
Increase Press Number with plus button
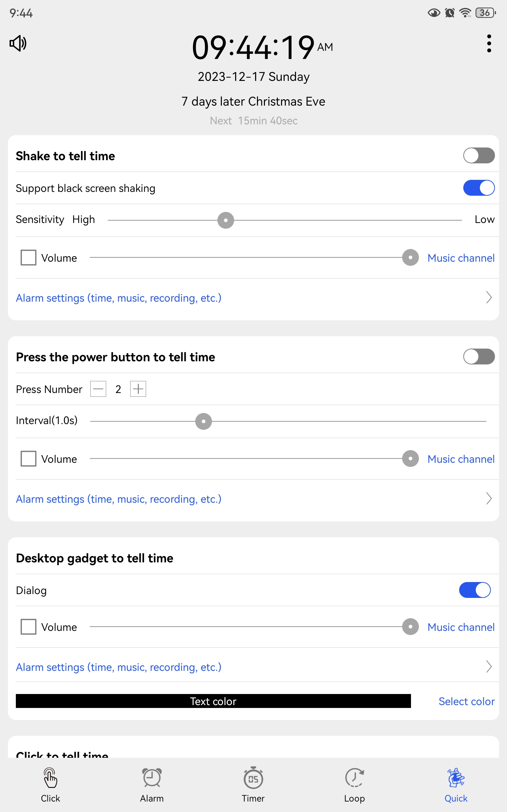click(x=138, y=389)
